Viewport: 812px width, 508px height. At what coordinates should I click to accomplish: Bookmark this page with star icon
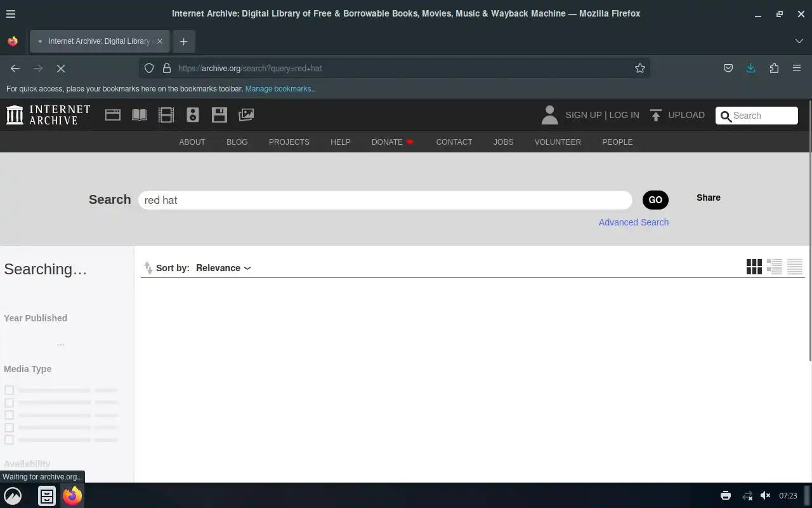[x=640, y=68]
